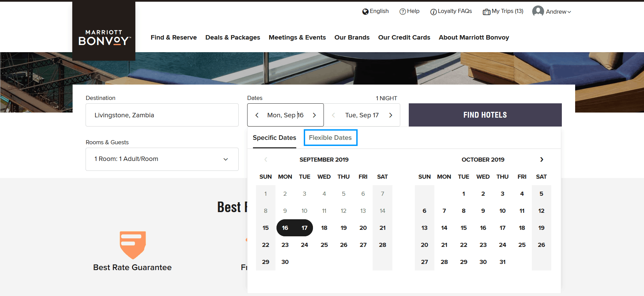Advance check-out date forward one day

391,115
